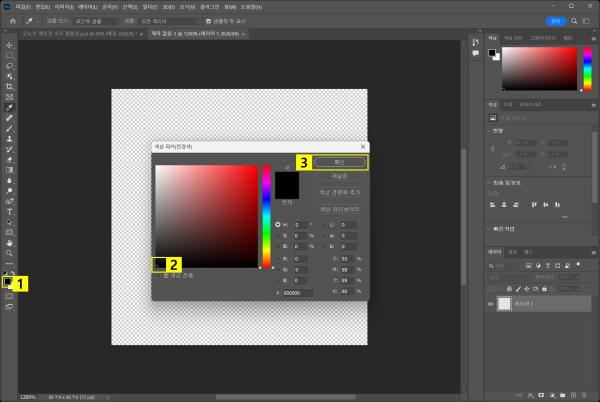Click the Home icon in options bar
Screen dimensions: 600x402
[x=11, y=20]
